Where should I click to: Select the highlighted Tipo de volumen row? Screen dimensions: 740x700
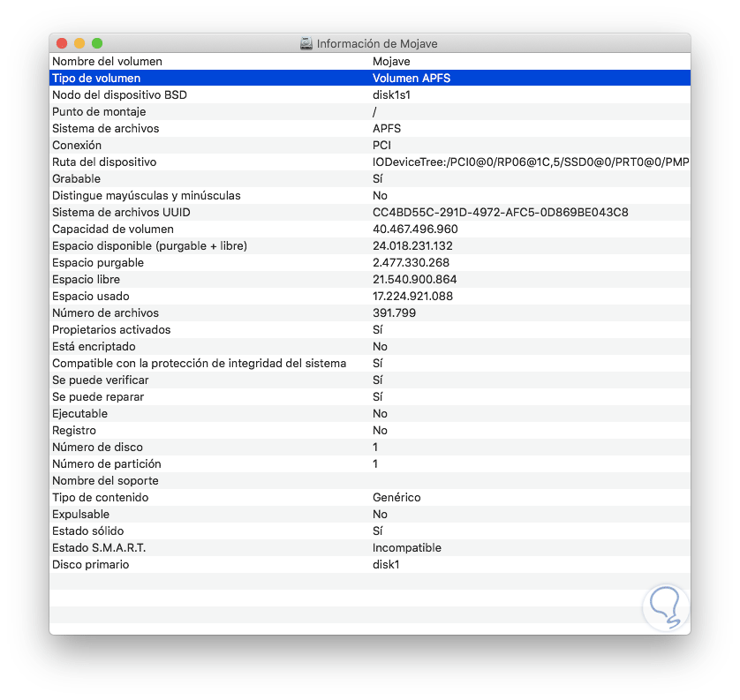pyautogui.click(x=95, y=79)
